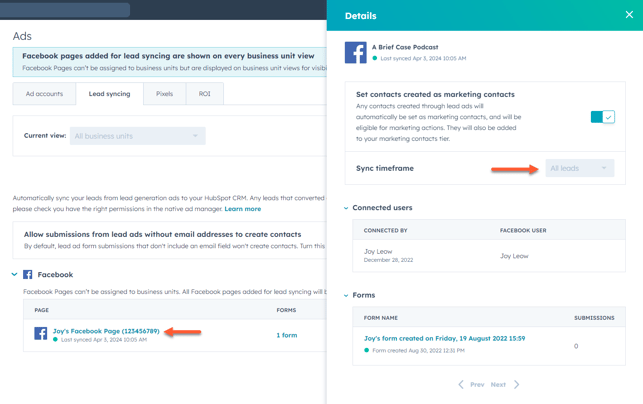
Task: Collapse the Facebook section chevron
Action: 14,274
